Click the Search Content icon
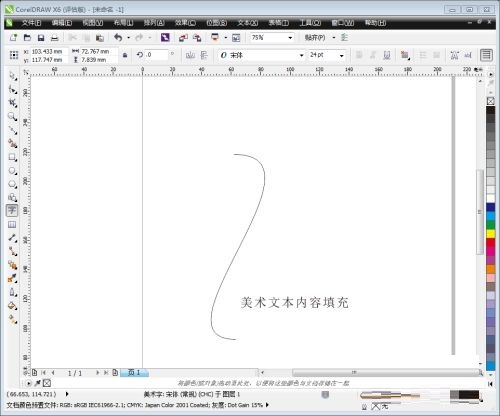 tap(165, 37)
